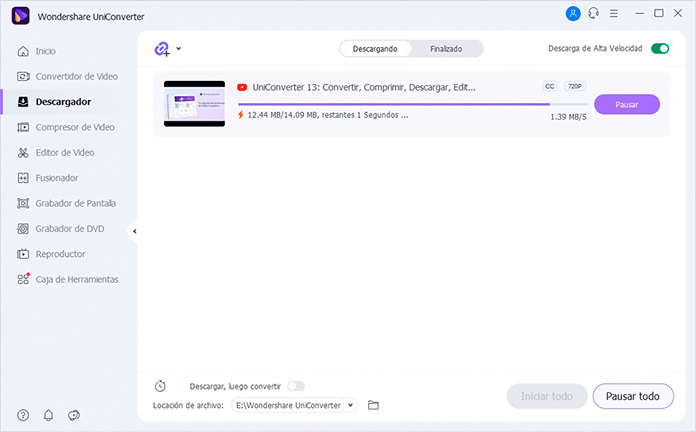Open the user account profile icon
Viewport: 696px width, 432px height.
[573, 14]
